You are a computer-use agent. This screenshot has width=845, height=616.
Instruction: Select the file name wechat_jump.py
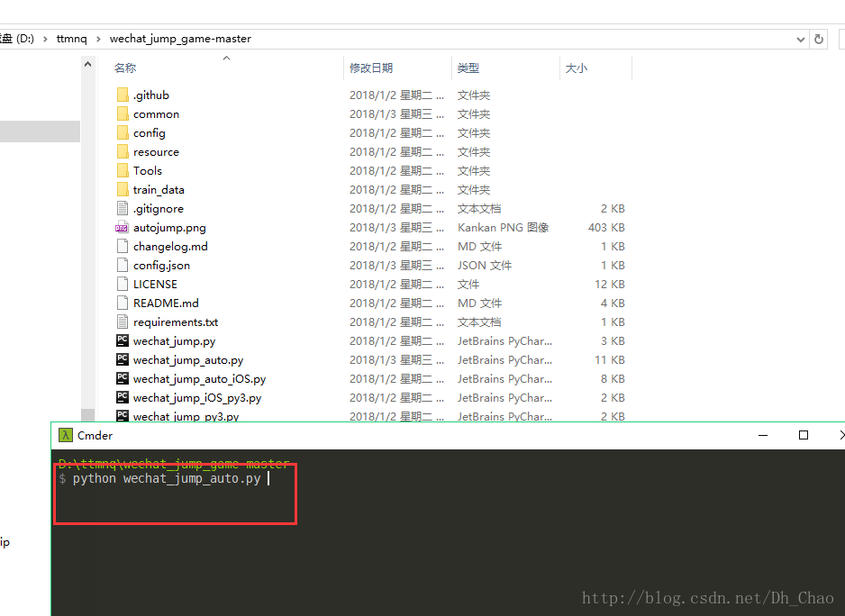click(x=174, y=341)
